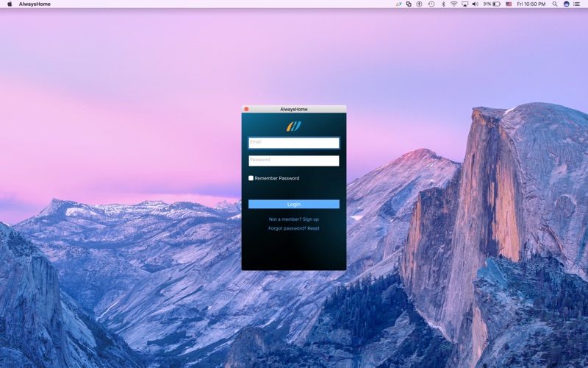Image resolution: width=588 pixels, height=368 pixels.
Task: Launch Siri from the menu bar
Action: point(566,4)
